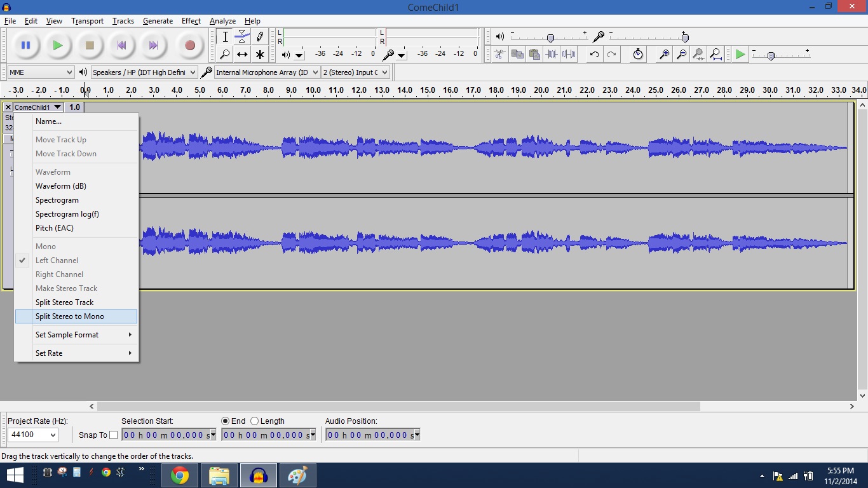The height and width of the screenshot is (488, 868).
Task: Select the Time Shift tool
Action: click(x=242, y=55)
